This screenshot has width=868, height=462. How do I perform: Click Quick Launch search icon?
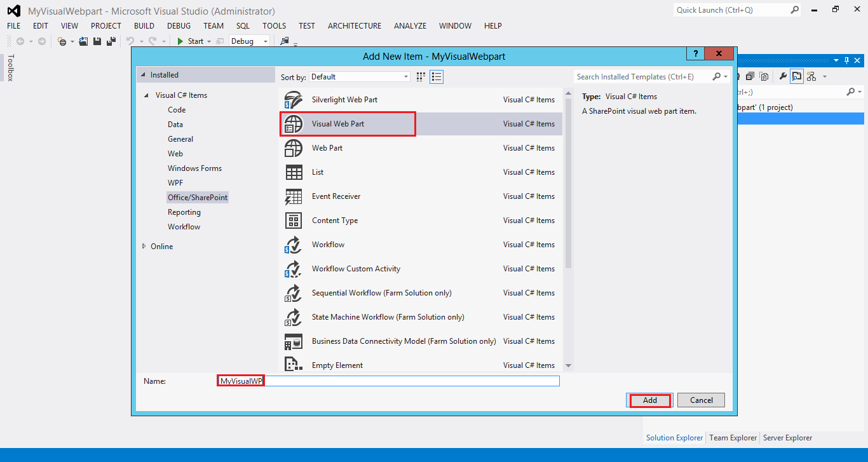794,10
